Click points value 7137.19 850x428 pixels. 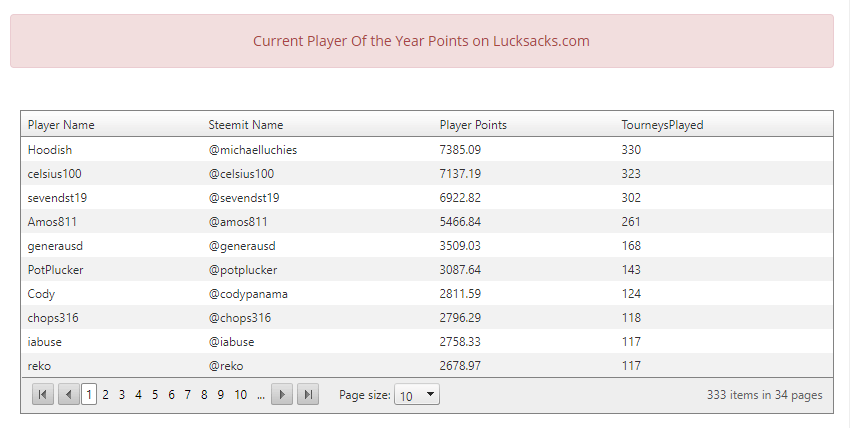pyautogui.click(x=460, y=173)
